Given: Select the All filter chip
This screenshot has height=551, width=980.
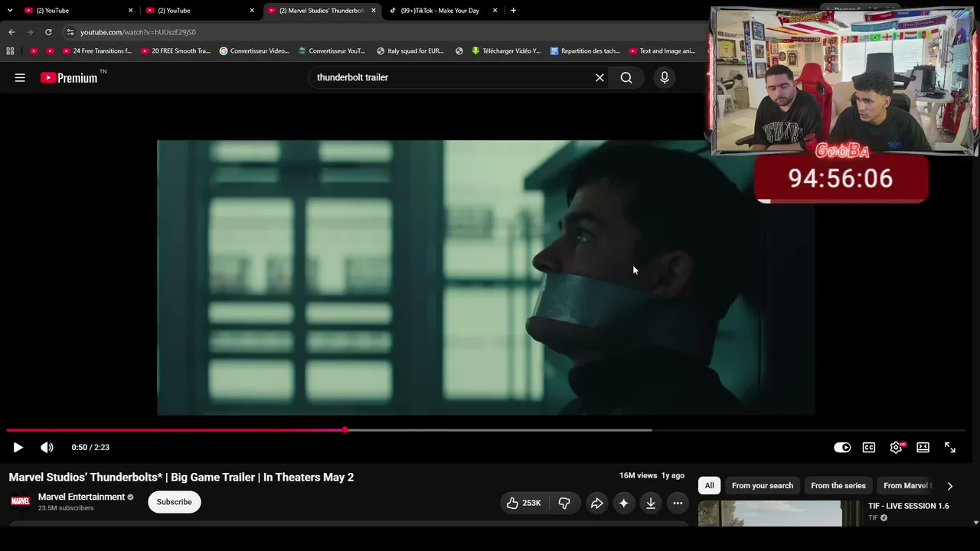Looking at the screenshot, I should 709,486.
